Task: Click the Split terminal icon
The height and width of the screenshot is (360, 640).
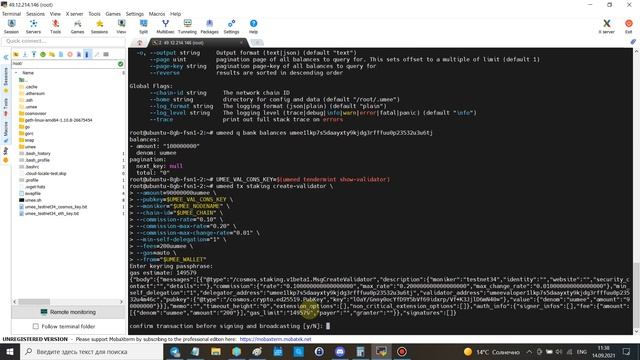Action: 143,27
